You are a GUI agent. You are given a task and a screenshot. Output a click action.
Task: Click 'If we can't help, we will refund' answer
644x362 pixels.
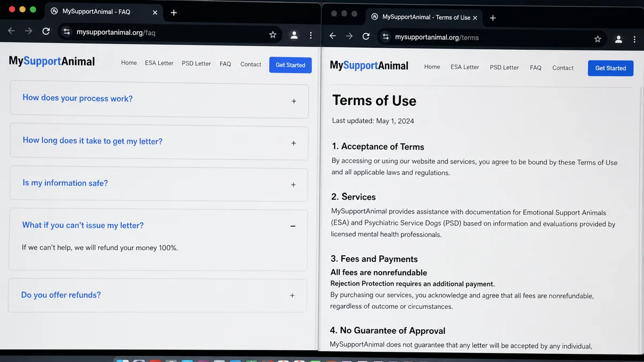[x=100, y=248]
